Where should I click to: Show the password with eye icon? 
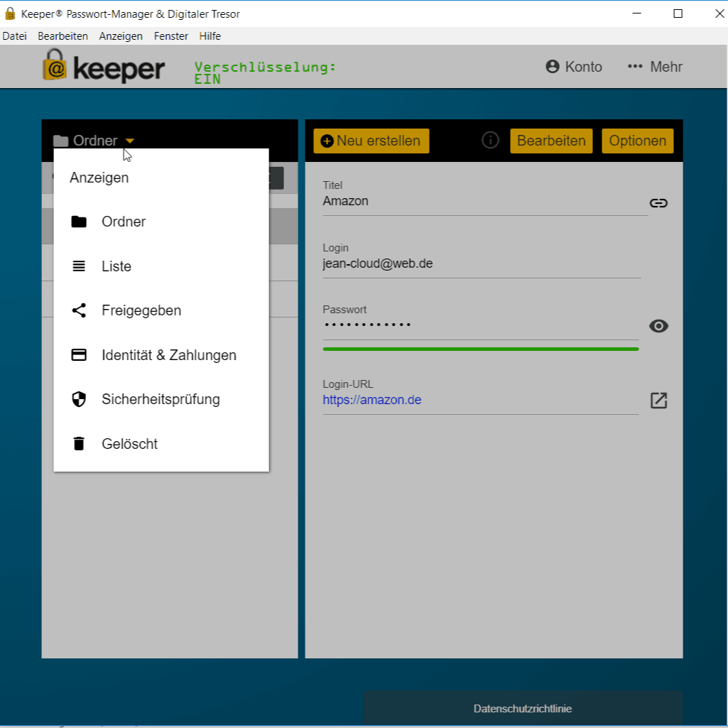tap(658, 326)
